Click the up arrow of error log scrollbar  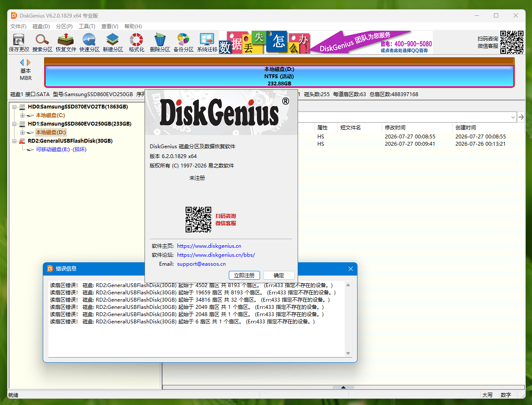[x=348, y=285]
